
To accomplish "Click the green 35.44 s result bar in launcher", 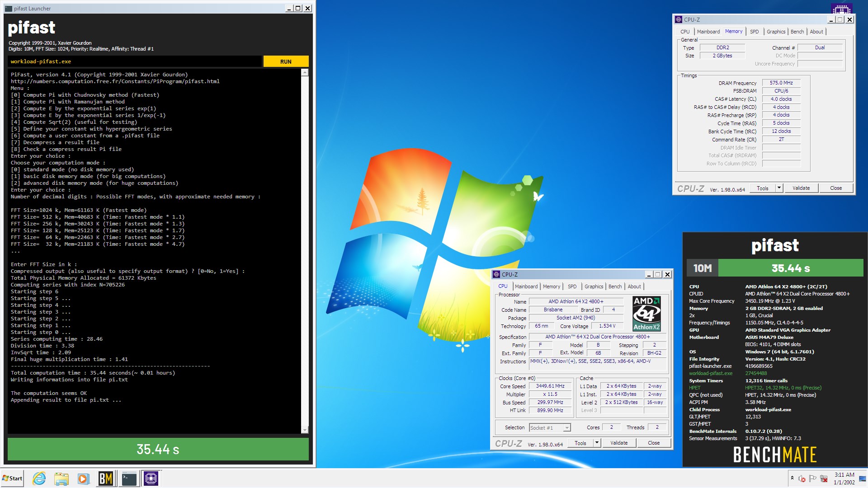I will pyautogui.click(x=158, y=449).
